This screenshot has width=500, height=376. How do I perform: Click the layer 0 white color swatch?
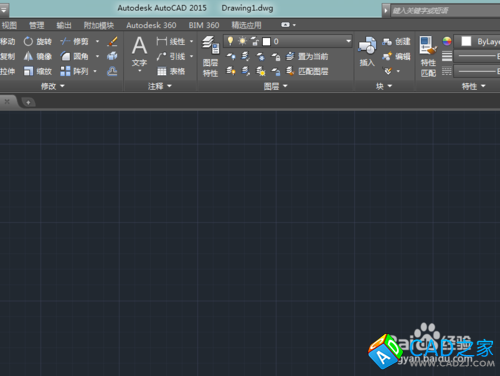(266, 42)
